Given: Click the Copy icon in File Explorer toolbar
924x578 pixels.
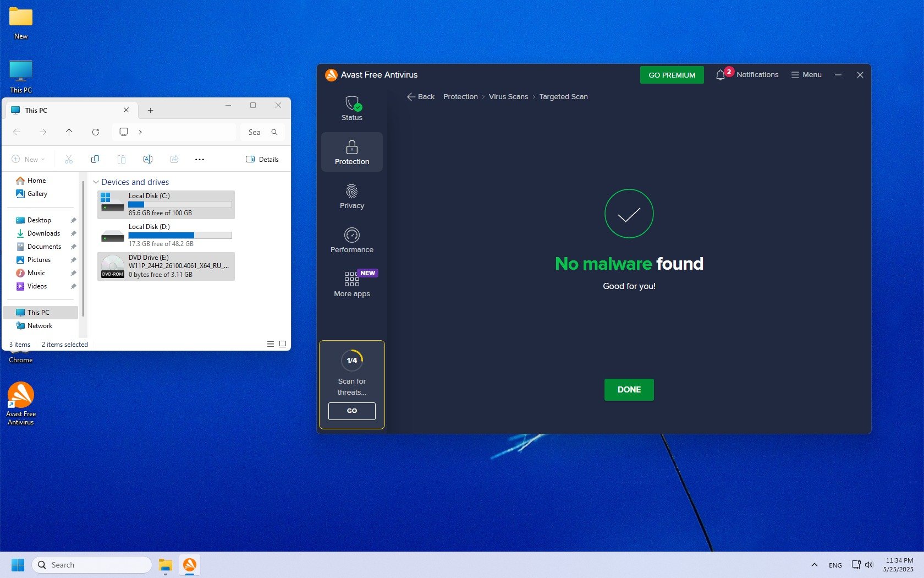Looking at the screenshot, I should (95, 160).
